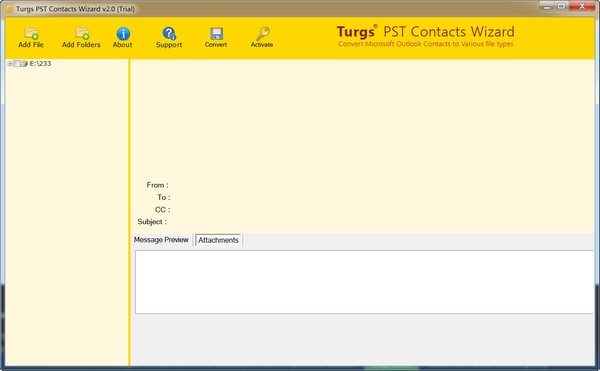Click the Add File folder icon
The image size is (600, 371).
click(x=31, y=33)
